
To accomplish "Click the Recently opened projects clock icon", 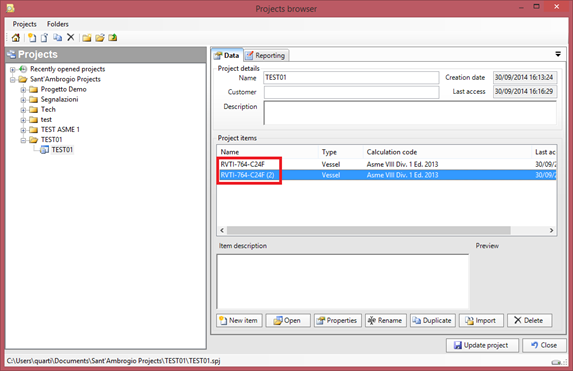I will (23, 69).
